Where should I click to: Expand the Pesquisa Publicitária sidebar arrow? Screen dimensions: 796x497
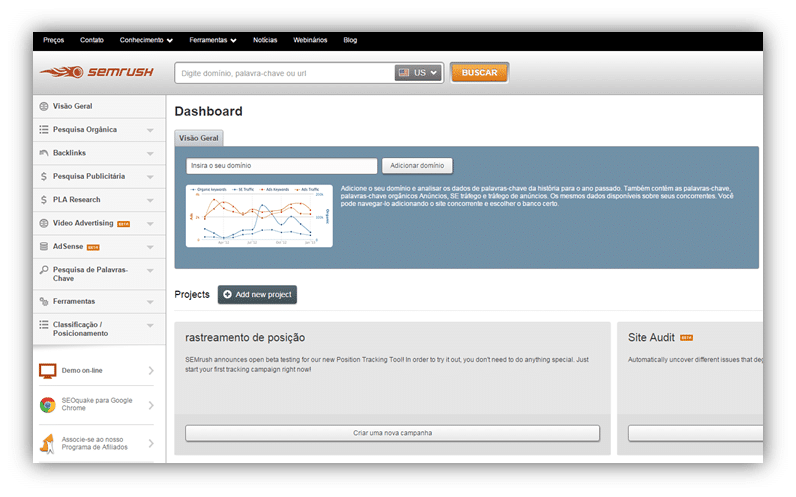pos(150,177)
